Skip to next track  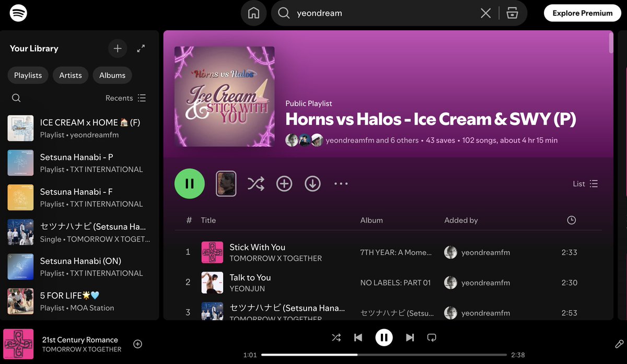(410, 337)
